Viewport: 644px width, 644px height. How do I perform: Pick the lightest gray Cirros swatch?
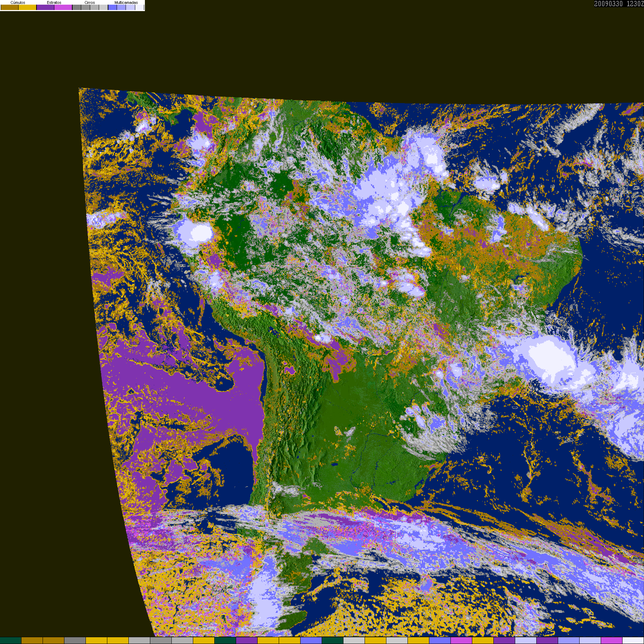(103, 7)
